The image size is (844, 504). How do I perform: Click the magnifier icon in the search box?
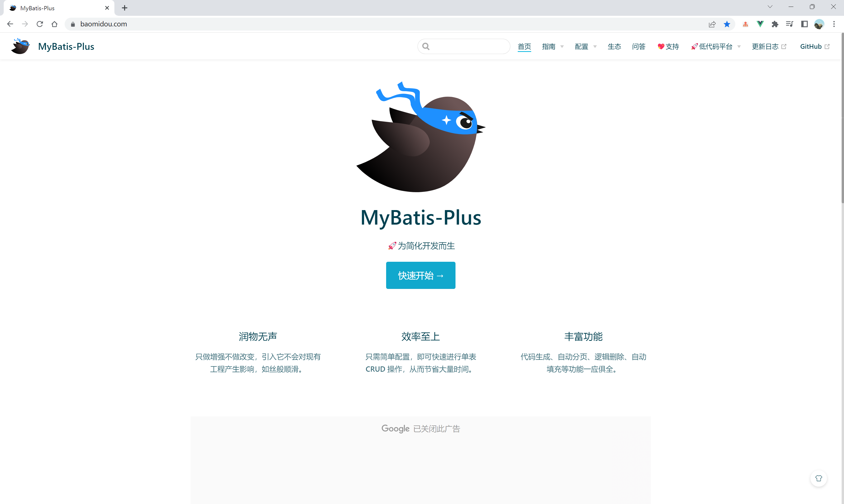point(426,47)
